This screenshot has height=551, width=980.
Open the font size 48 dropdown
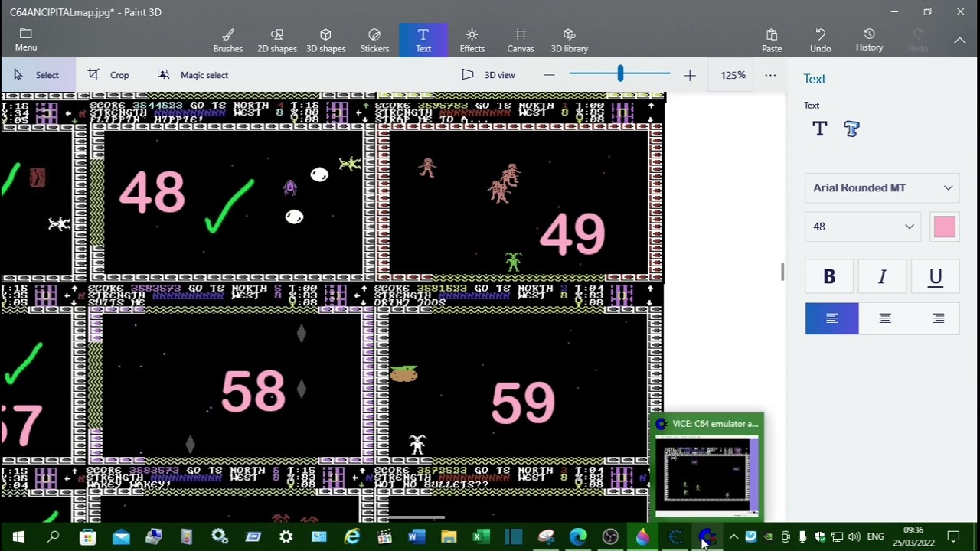click(x=864, y=227)
